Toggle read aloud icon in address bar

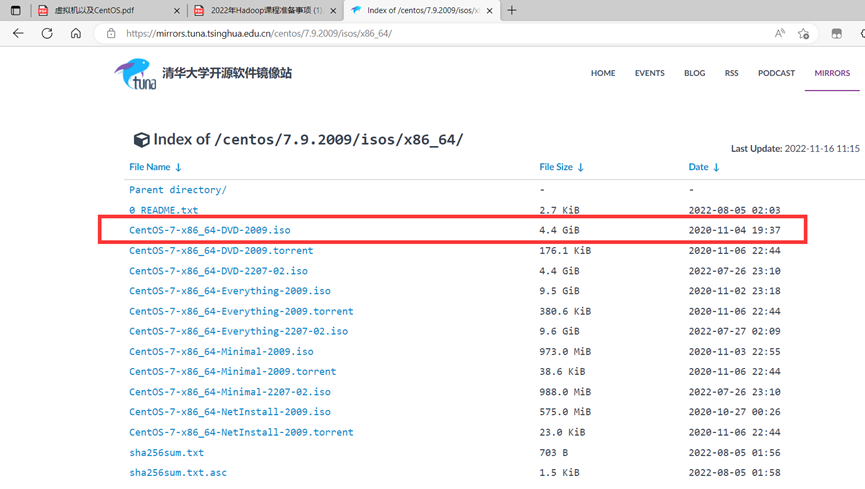779,33
